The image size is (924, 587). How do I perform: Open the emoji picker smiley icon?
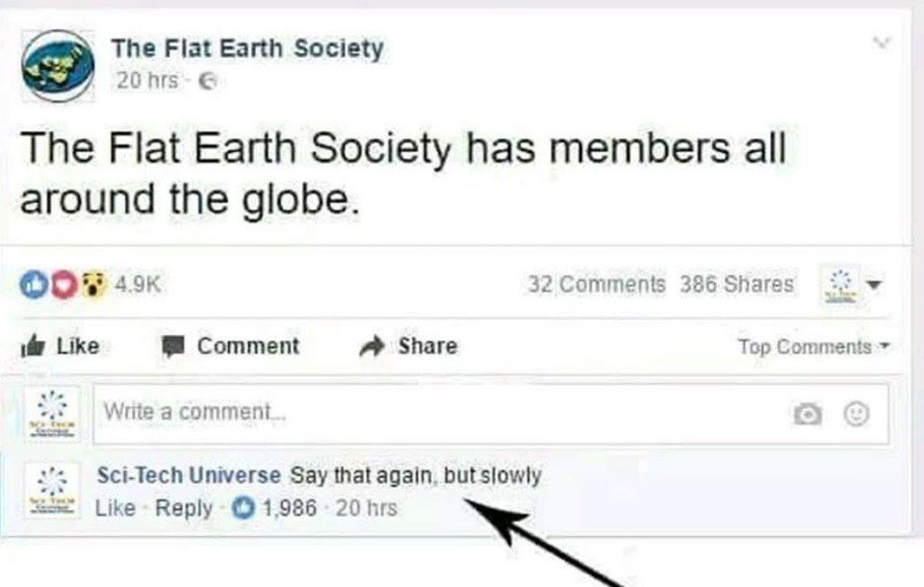tap(856, 414)
